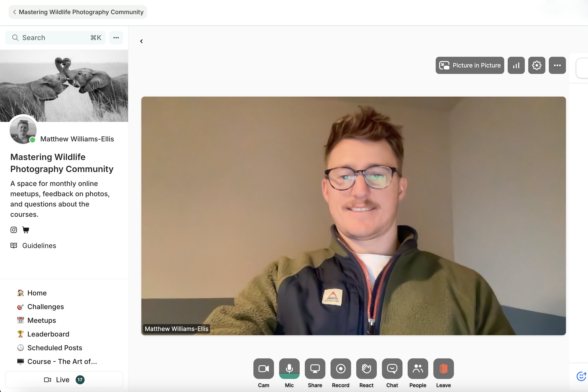The height and width of the screenshot is (392, 588).
Task: Open more options next to settings gear
Action: (x=557, y=65)
